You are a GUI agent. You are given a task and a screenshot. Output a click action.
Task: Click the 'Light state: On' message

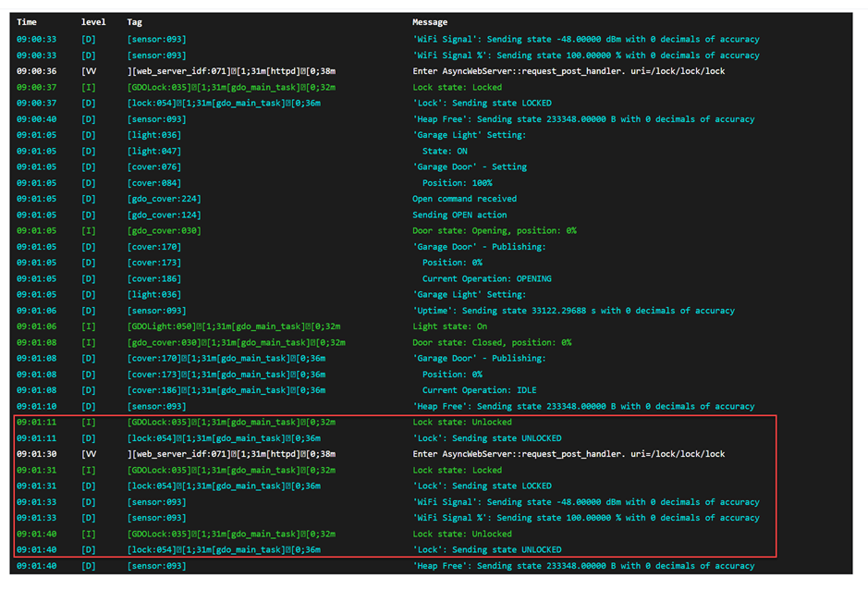[x=449, y=326]
